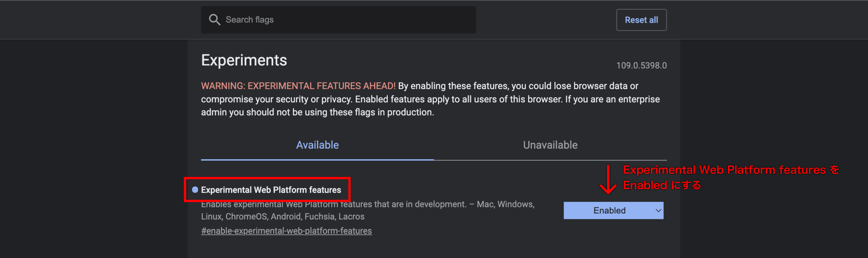
Task: Click the warning sentence about browser data loss
Action: pos(518,86)
